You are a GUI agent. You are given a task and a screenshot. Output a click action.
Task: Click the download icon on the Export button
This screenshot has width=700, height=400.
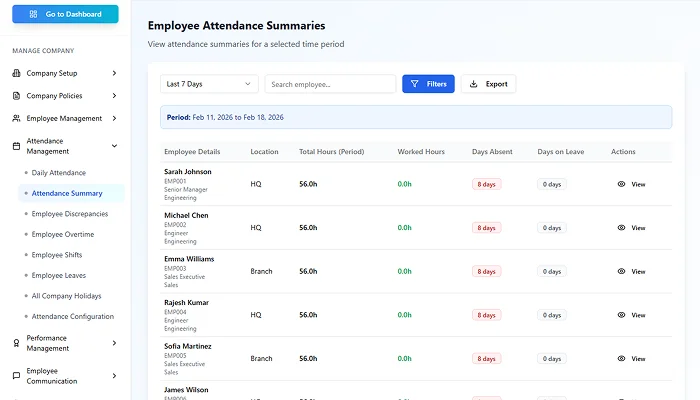tap(474, 84)
